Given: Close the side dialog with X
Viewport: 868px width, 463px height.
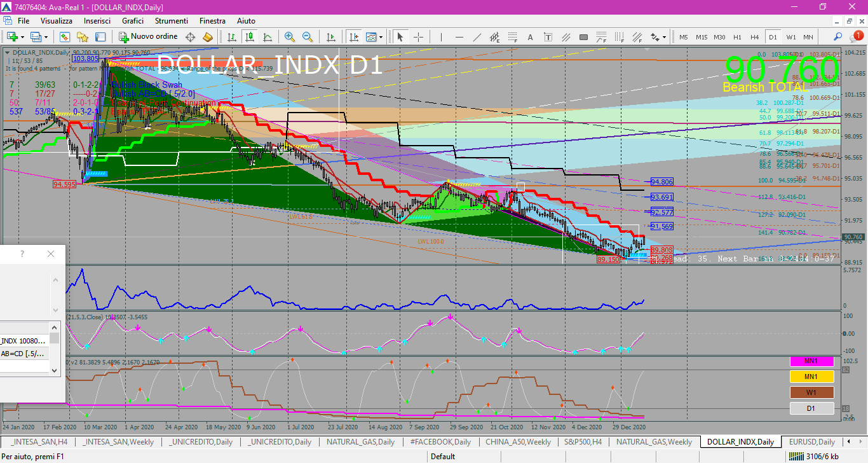Looking at the screenshot, I should point(51,254).
